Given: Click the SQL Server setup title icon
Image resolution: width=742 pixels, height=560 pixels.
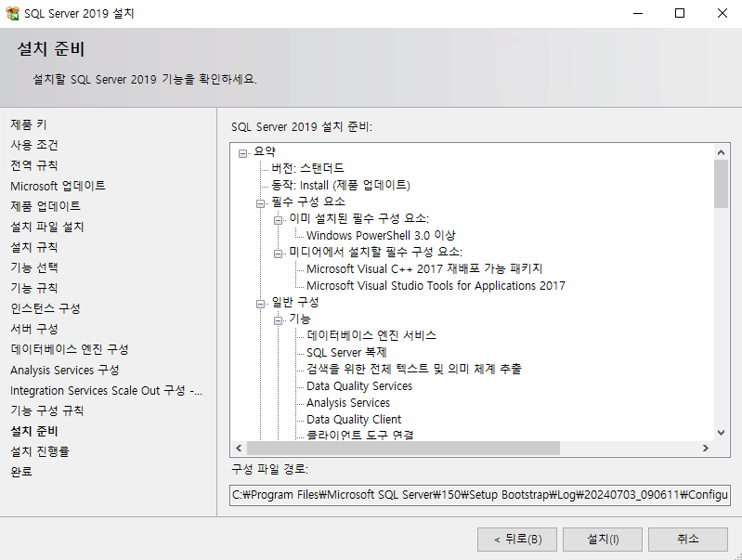Looking at the screenshot, I should 13,13.
